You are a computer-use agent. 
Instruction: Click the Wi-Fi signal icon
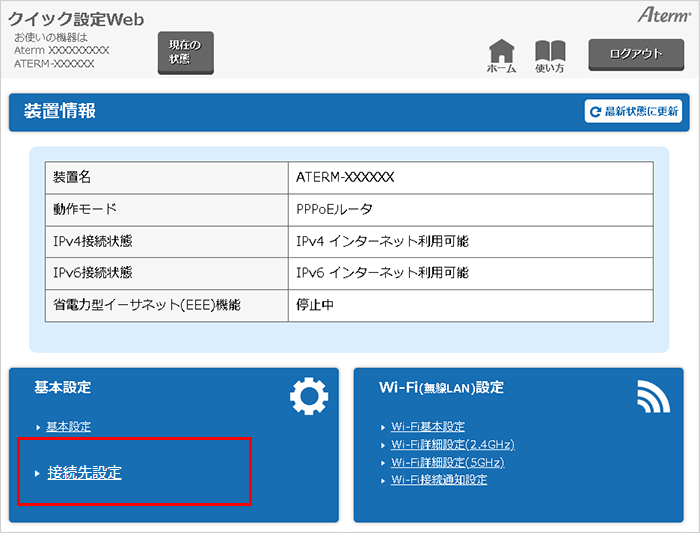pos(653,397)
